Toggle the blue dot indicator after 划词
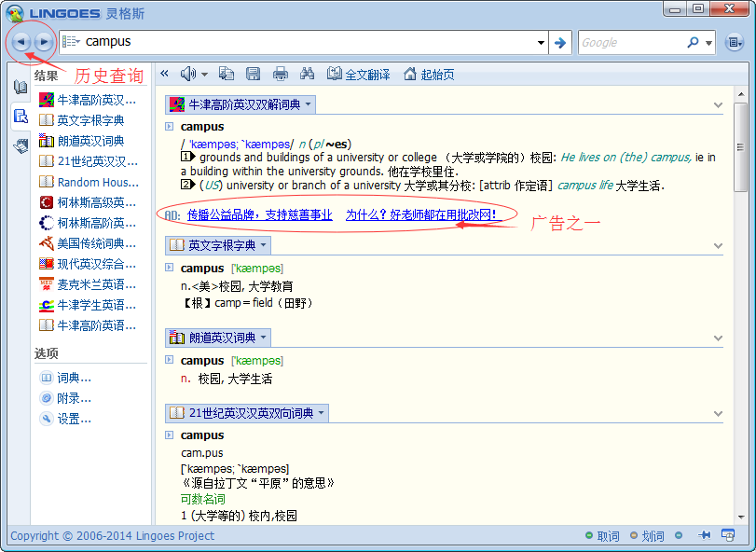 [x=679, y=535]
